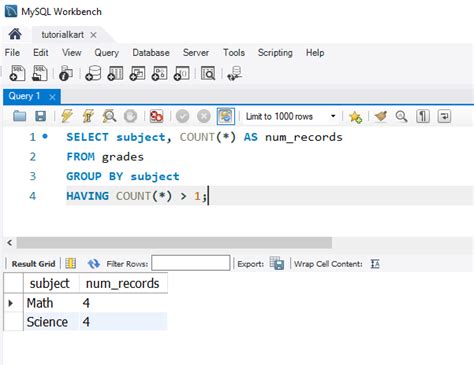Open script file folder icon in query toolbar
This screenshot has height=365, width=474.
pos(19,116)
